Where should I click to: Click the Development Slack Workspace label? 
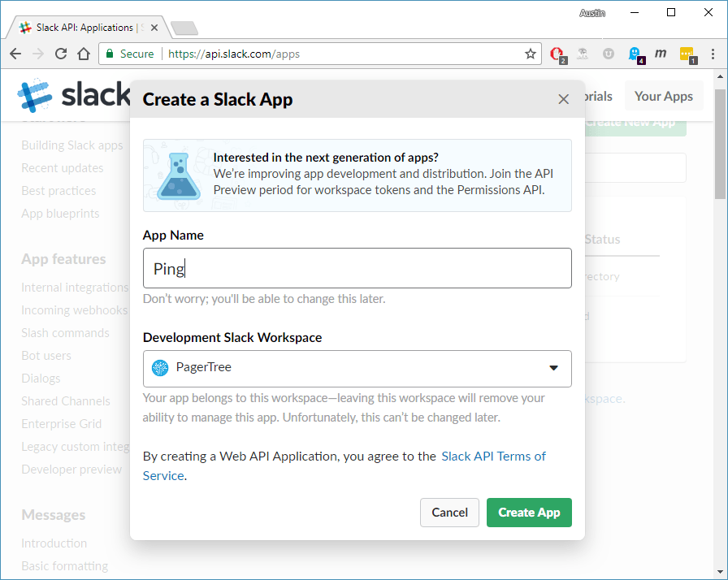pyautogui.click(x=232, y=337)
